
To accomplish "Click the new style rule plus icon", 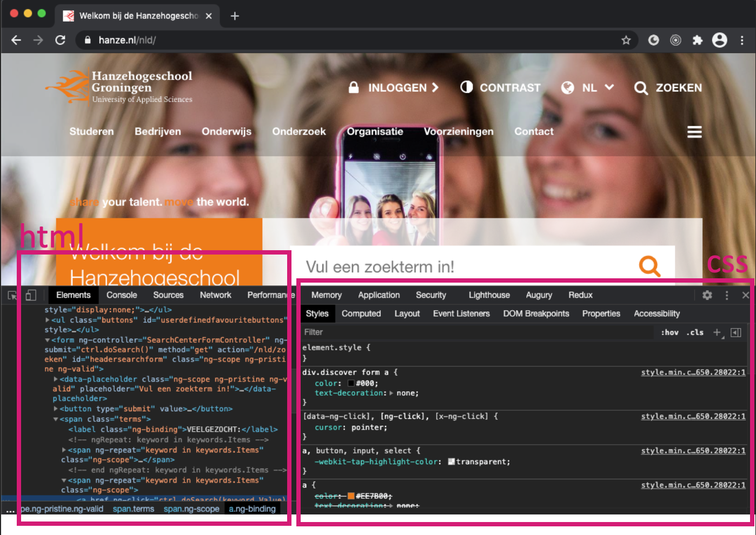I will (718, 332).
